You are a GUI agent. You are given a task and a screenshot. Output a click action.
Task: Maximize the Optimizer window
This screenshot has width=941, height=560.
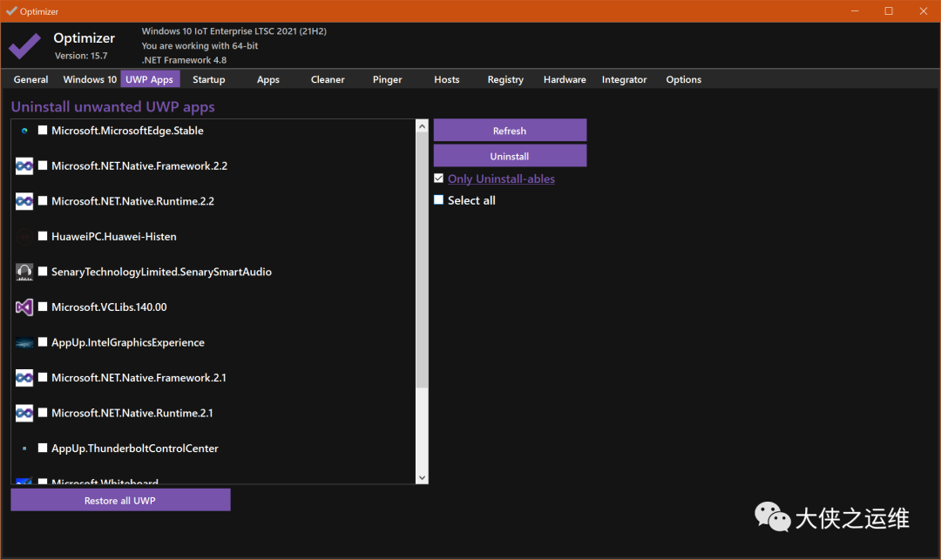click(x=889, y=10)
